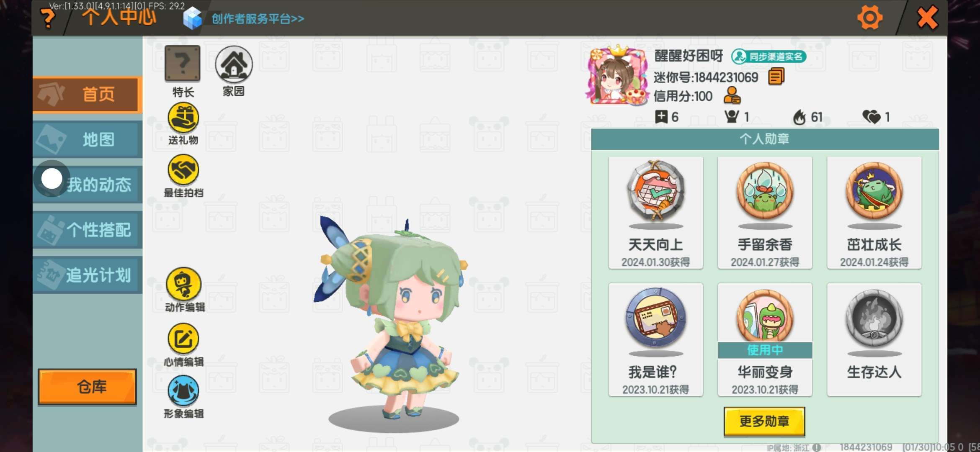Viewport: 980px width, 452px height.
Task: Open the 家园 home icon
Action: point(234,64)
